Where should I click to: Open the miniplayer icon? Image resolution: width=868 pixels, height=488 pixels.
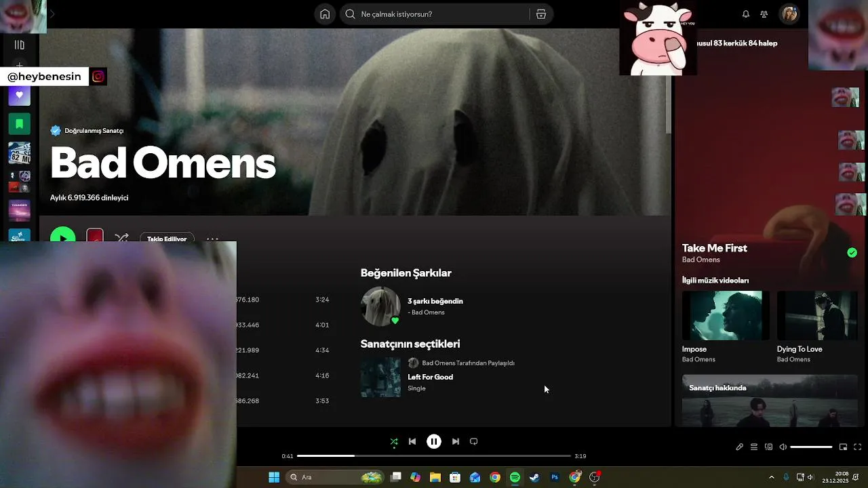coord(843,447)
